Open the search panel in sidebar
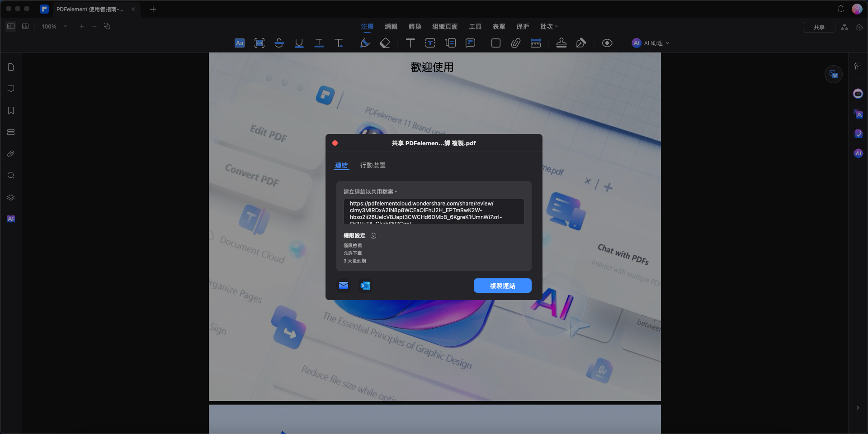The image size is (868, 434). pyautogui.click(x=11, y=176)
